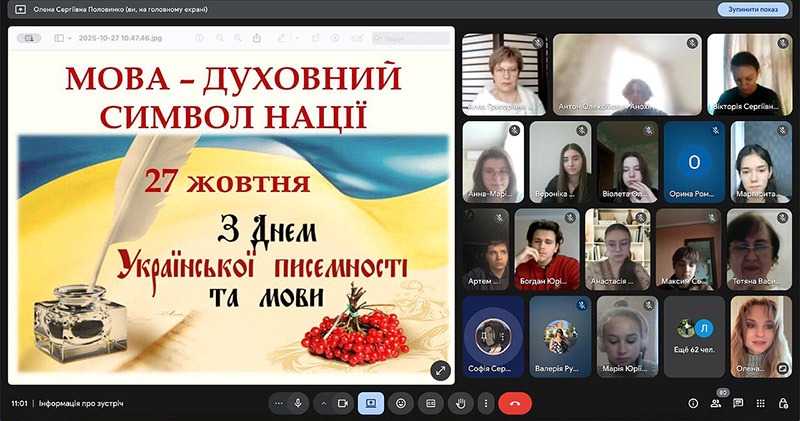Expand the shared presentation to full screen
This screenshot has width=800, height=421.
(x=440, y=370)
